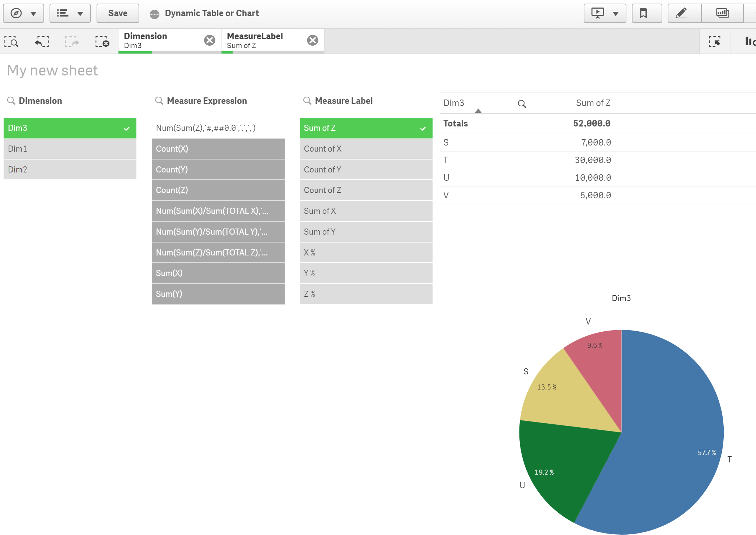The image size is (756, 535).
Task: Select Dim1 in the Dimension list
Action: pos(69,149)
